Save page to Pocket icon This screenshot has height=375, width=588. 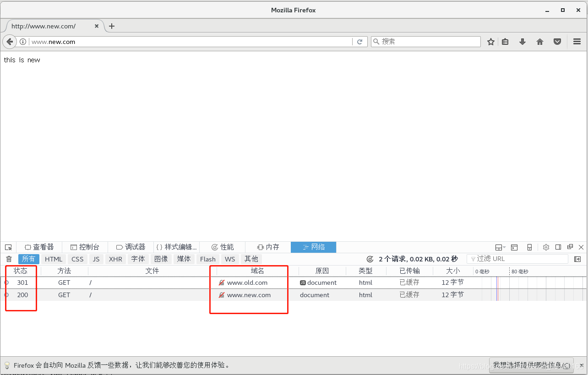pos(557,42)
